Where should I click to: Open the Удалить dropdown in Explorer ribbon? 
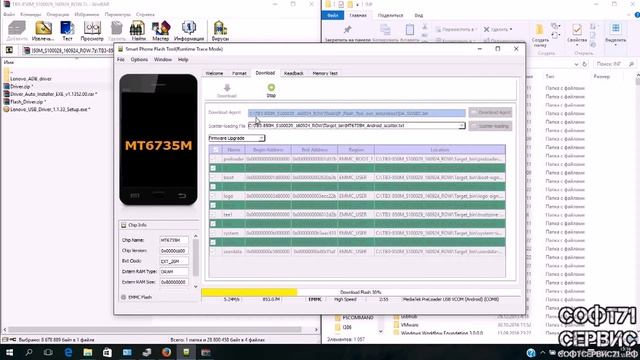point(498,29)
